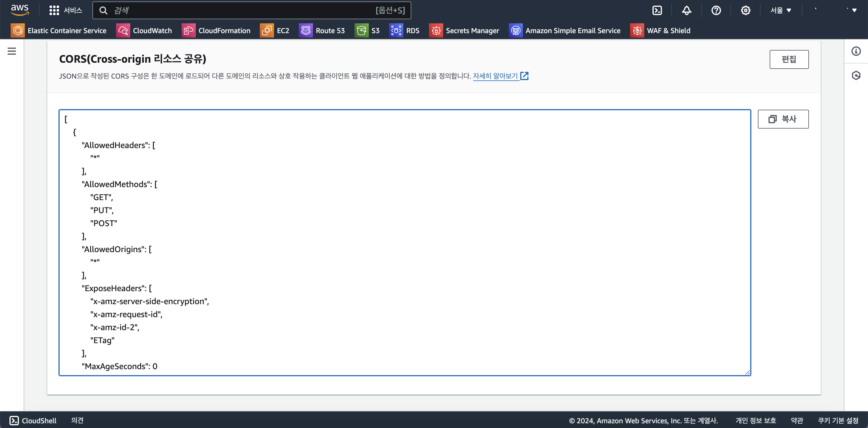868x428 pixels.
Task: Expand the account menu dropdown arrow
Action: coord(854,10)
